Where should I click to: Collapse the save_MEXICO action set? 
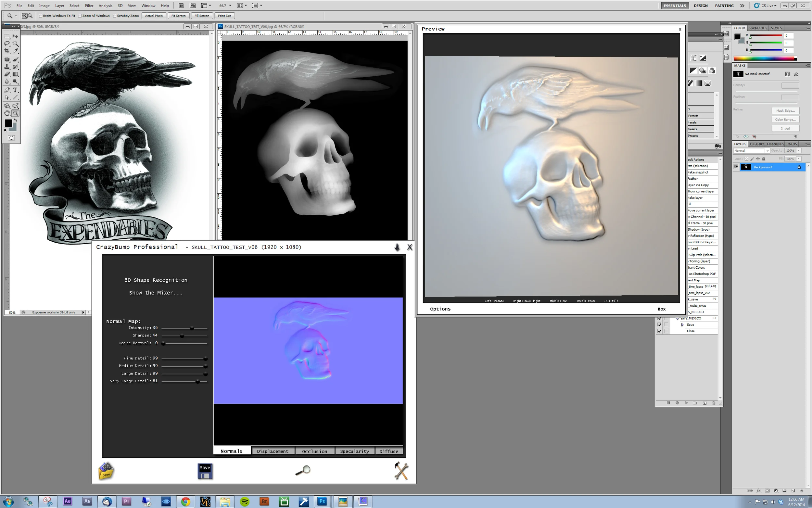click(x=677, y=318)
